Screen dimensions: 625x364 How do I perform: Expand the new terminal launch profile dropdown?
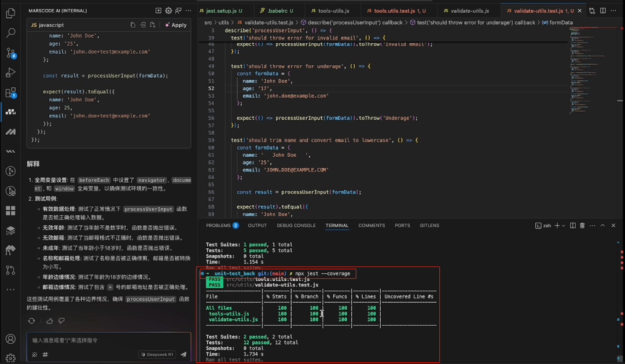(564, 226)
